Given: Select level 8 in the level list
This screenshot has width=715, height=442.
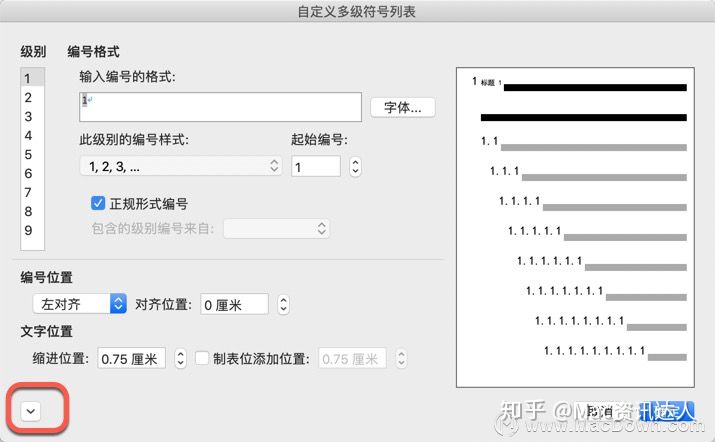Looking at the screenshot, I should coord(32,212).
